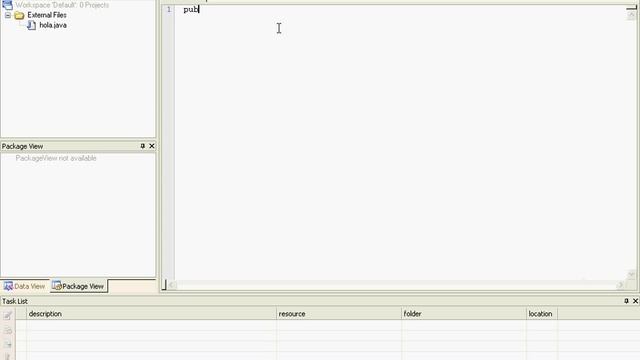Close the Task List panel
This screenshot has height=360, width=640.
[635, 301]
